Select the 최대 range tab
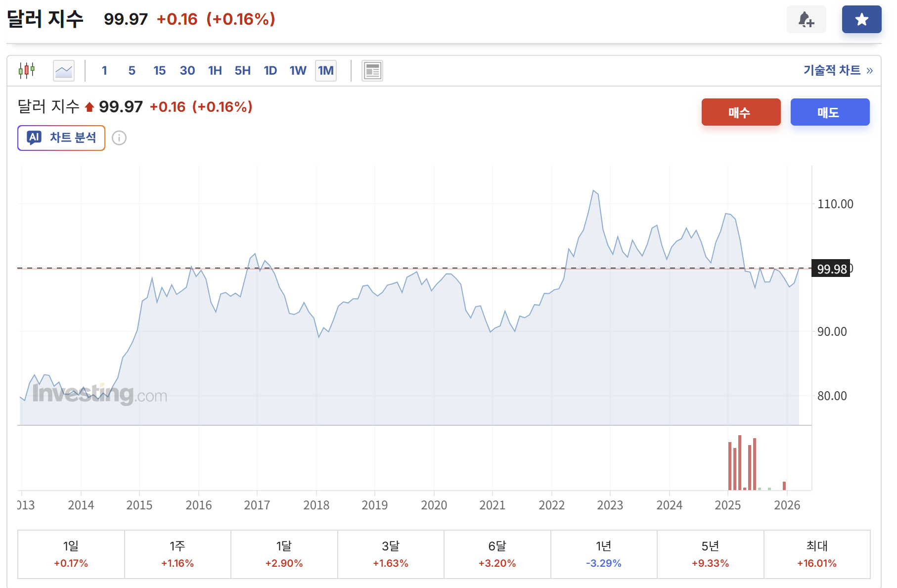This screenshot has height=588, width=897. tap(817, 554)
